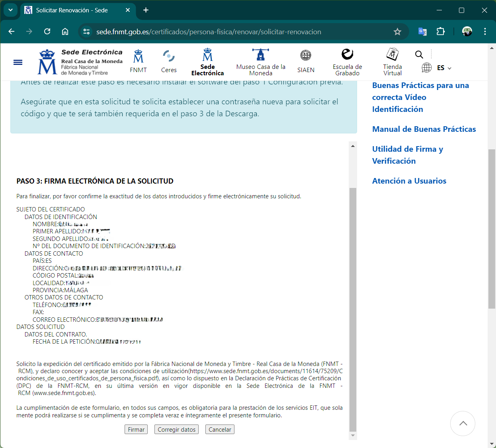The width and height of the screenshot is (496, 448).
Task: Click the Corregir datos button
Action: (x=176, y=429)
